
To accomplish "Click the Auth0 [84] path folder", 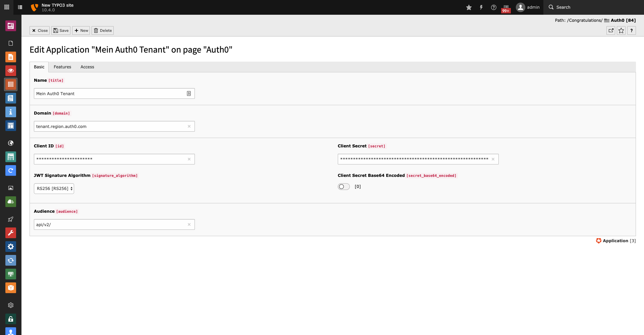I will tap(620, 20).
